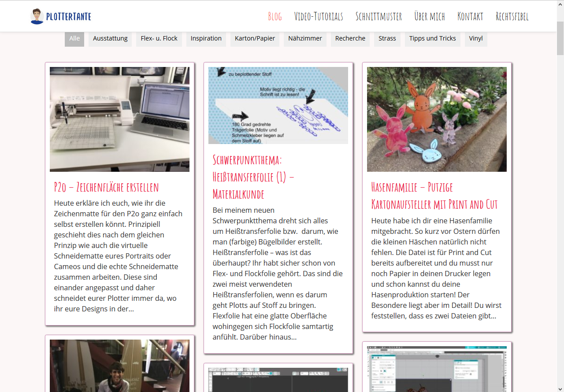Open the Über mich page
The width and height of the screenshot is (564, 392).
[429, 17]
